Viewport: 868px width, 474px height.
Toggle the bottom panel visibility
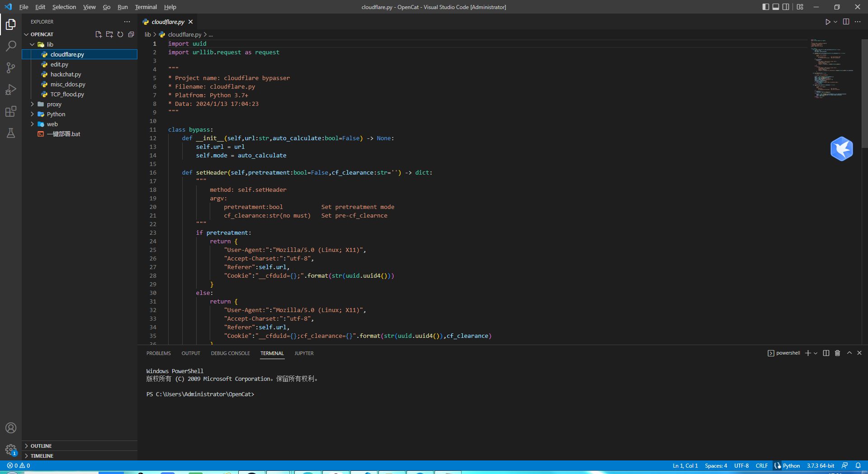pyautogui.click(x=776, y=7)
